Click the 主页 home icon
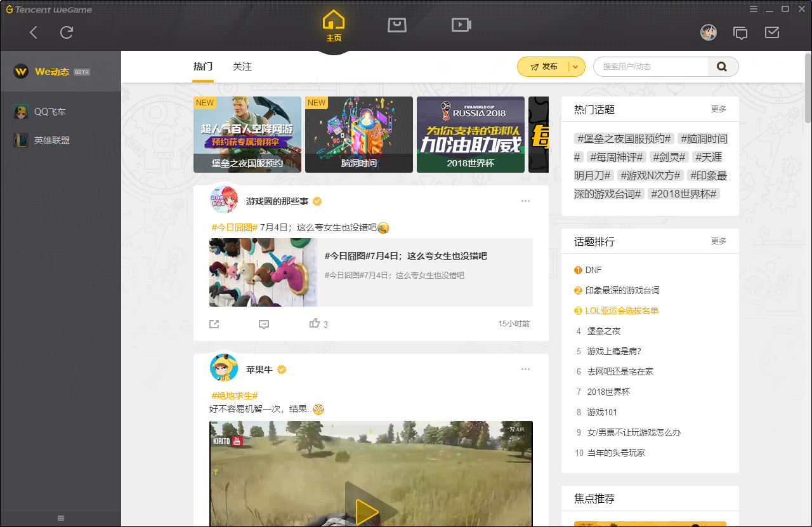812x527 pixels. [333, 25]
